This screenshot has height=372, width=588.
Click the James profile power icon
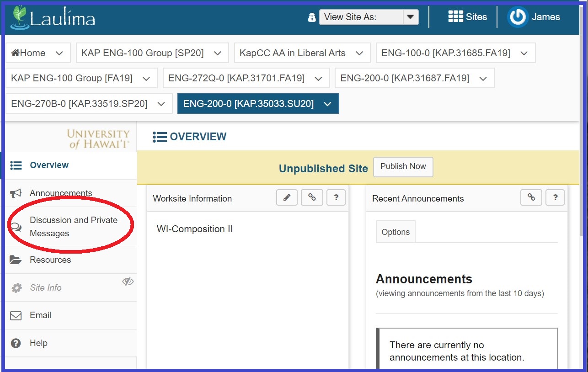click(518, 17)
